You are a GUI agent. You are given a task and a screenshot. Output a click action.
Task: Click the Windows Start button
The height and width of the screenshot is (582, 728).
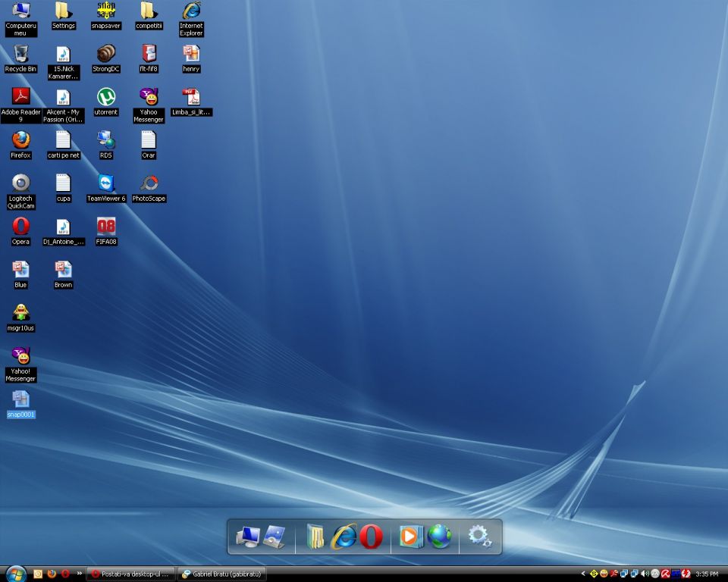click(14, 574)
